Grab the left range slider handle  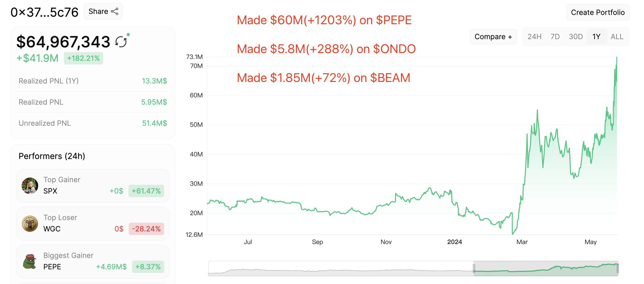point(474,269)
